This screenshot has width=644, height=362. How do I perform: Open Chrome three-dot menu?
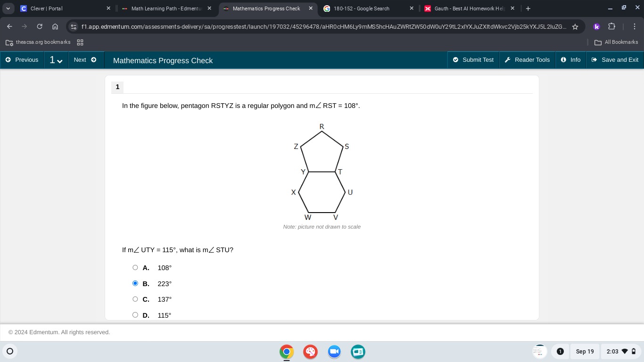coord(634,26)
